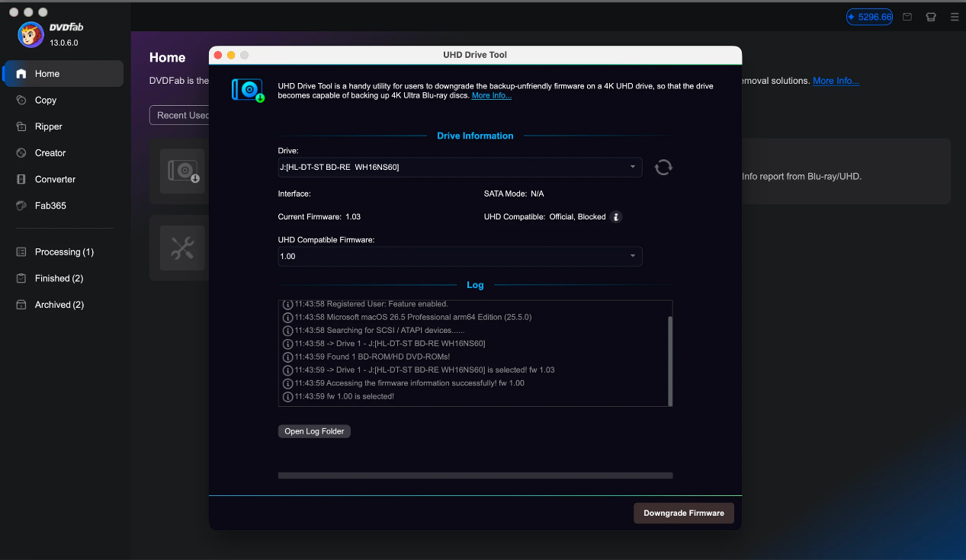Click 'UHD Compatible: Official, Blocked' text
Viewport: 966px width, 560px height.
coord(545,217)
